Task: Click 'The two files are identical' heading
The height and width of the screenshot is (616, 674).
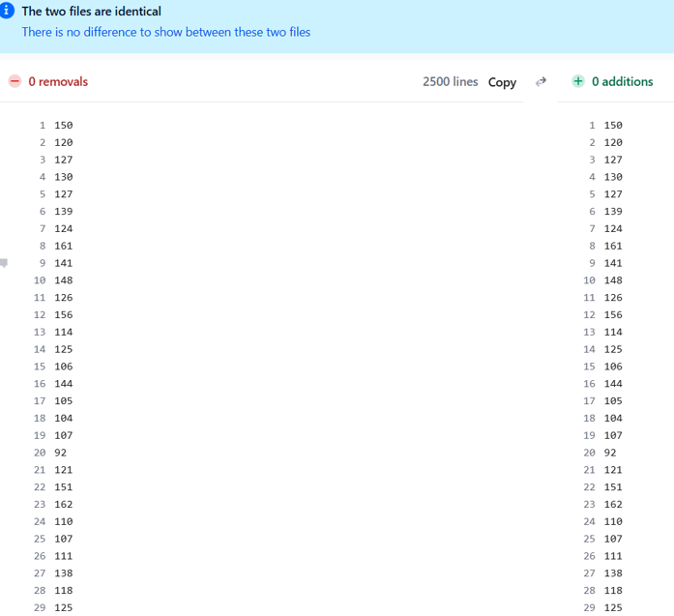Action: pos(92,12)
